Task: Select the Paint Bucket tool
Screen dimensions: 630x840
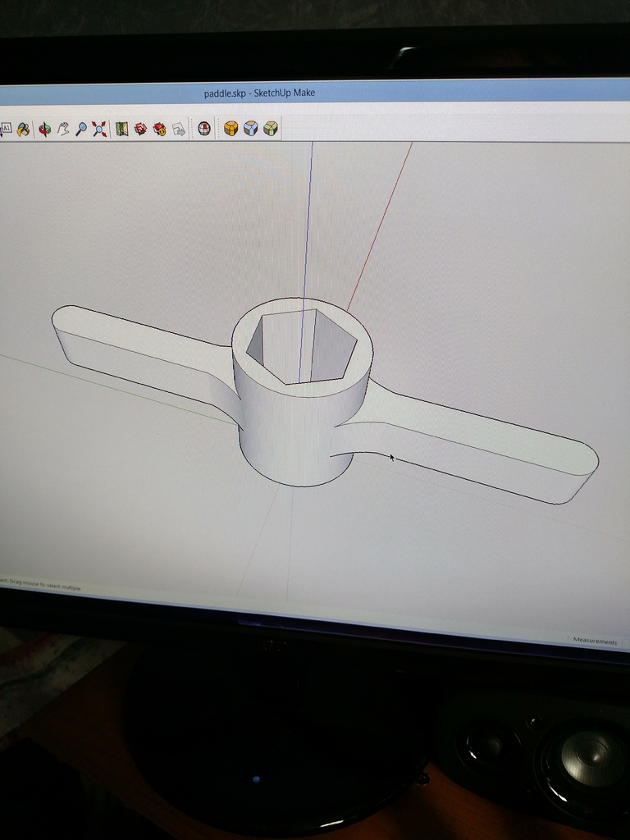Action: point(24,129)
